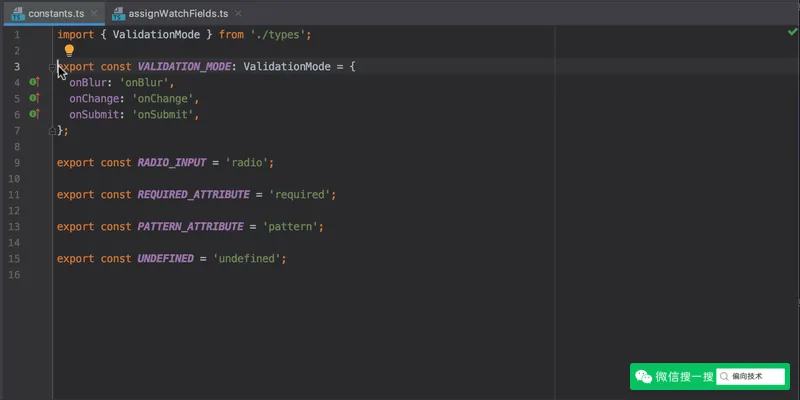Click the 'undefined' string value
Image resolution: width=800 pixels, height=400 pixels.
point(247,259)
